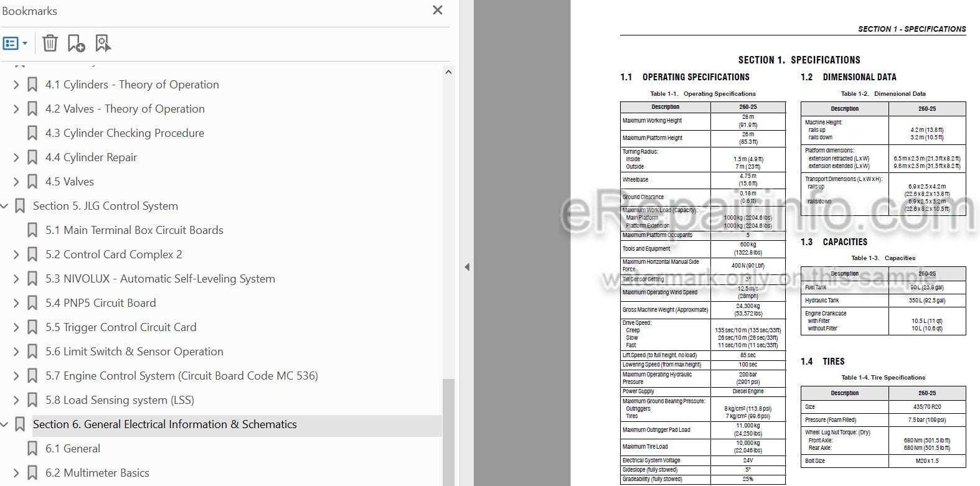The height and width of the screenshot is (486, 980).
Task: Click bookmark icon beside 5.2 Control Card Complex
Action: point(32,255)
